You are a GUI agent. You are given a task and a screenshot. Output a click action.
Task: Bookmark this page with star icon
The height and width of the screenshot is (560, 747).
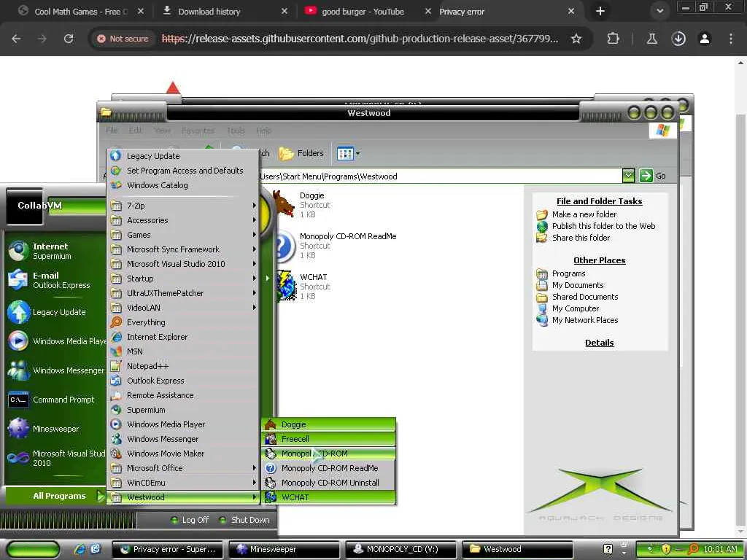(x=576, y=39)
